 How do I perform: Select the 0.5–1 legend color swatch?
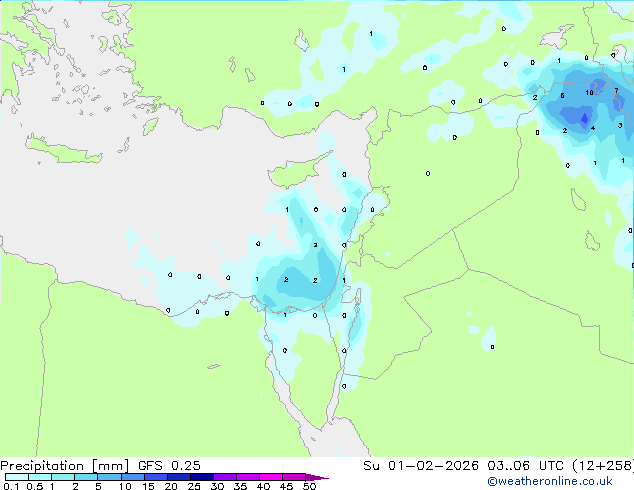click(40, 477)
